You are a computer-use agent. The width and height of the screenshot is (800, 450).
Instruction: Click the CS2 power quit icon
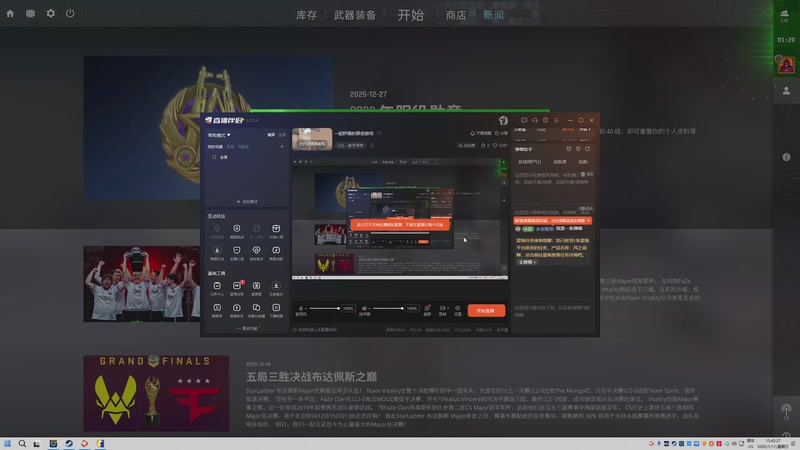point(70,14)
